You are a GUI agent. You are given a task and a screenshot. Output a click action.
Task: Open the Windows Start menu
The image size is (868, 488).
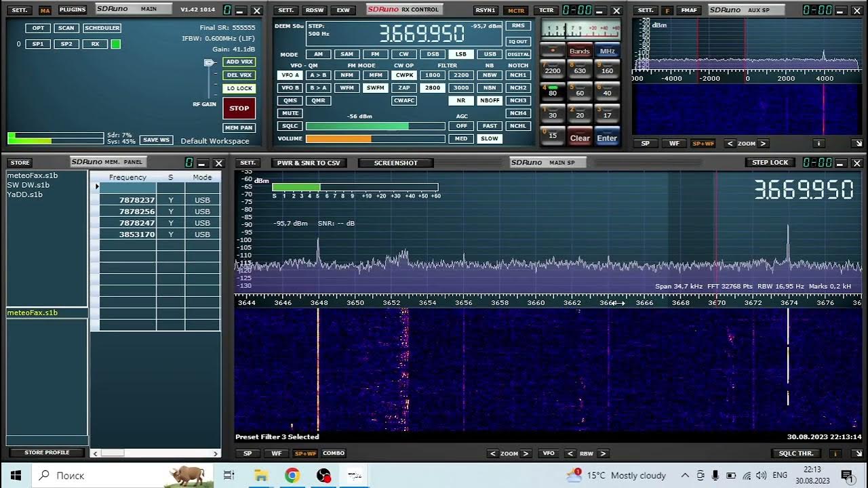point(16,475)
